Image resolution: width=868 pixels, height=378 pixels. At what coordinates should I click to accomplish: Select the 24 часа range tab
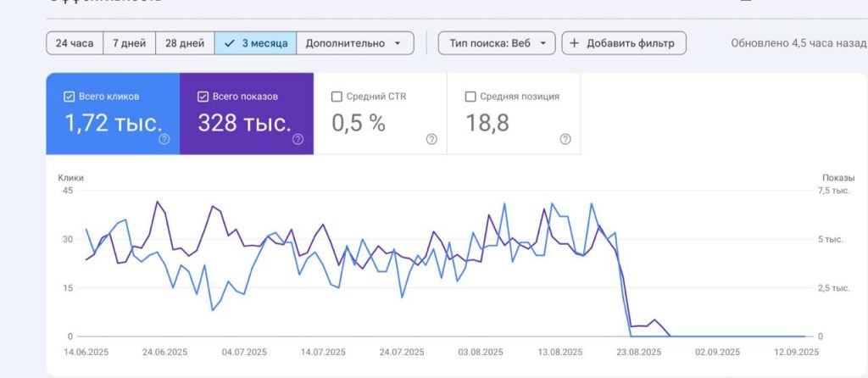click(x=75, y=43)
